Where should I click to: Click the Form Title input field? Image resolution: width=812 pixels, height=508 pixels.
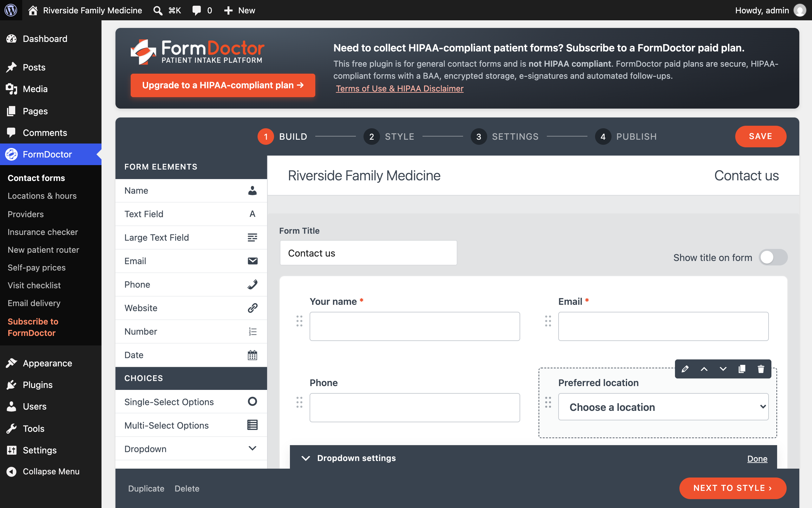368,253
